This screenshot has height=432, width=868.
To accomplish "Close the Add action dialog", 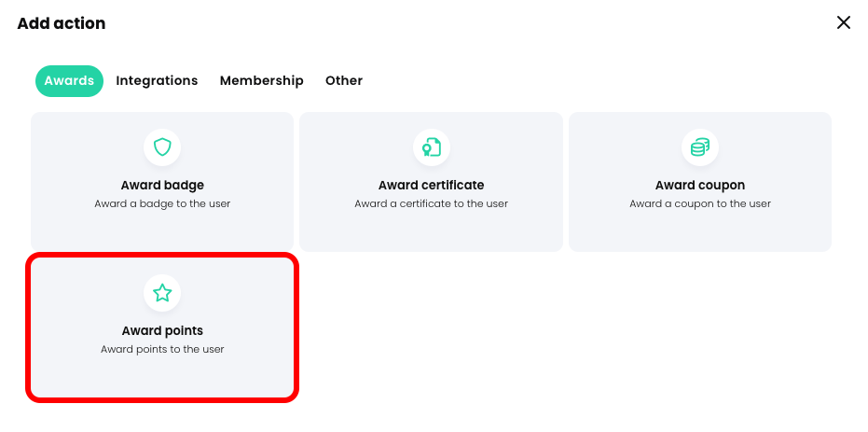I will click(x=844, y=22).
